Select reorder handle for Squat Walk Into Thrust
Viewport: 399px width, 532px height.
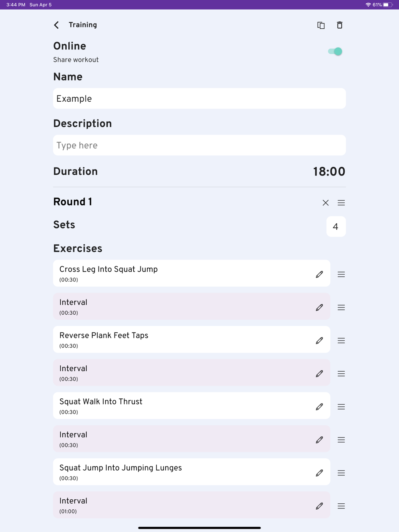(341, 407)
